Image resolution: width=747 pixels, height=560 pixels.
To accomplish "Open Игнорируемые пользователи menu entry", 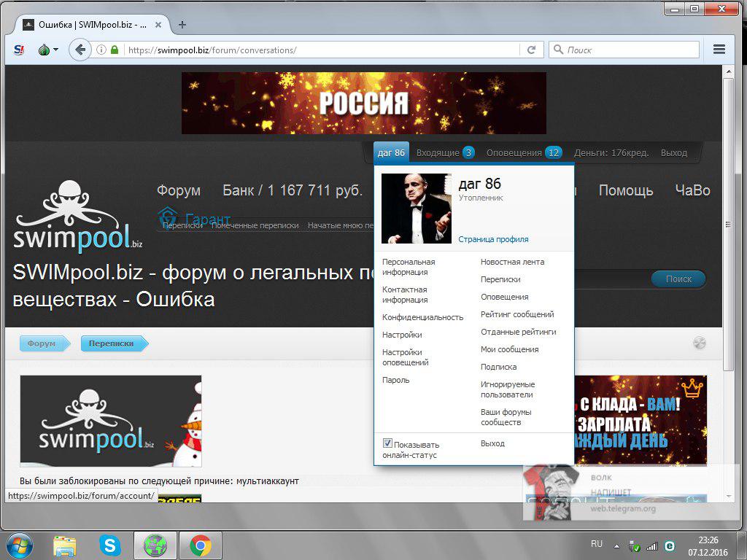I will pyautogui.click(x=508, y=389).
